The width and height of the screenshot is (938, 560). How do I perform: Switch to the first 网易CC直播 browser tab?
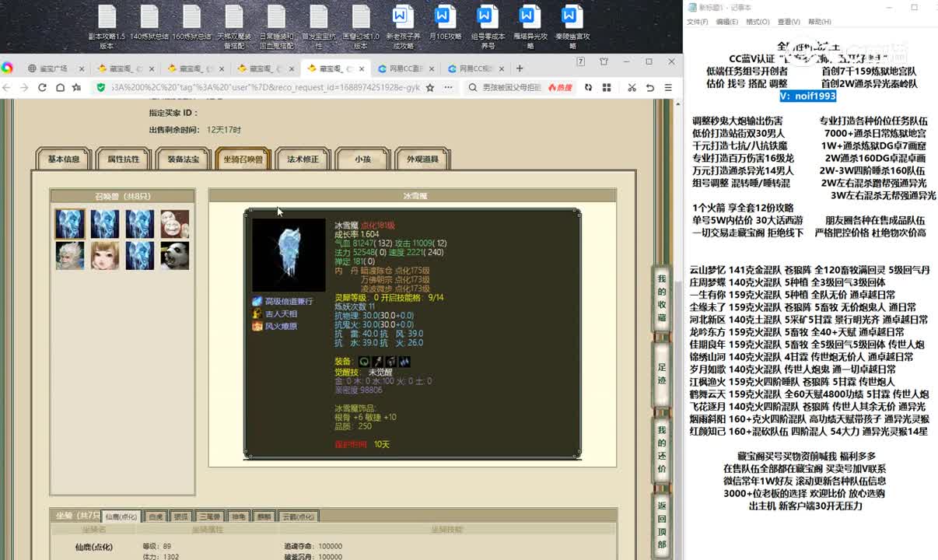coord(405,68)
